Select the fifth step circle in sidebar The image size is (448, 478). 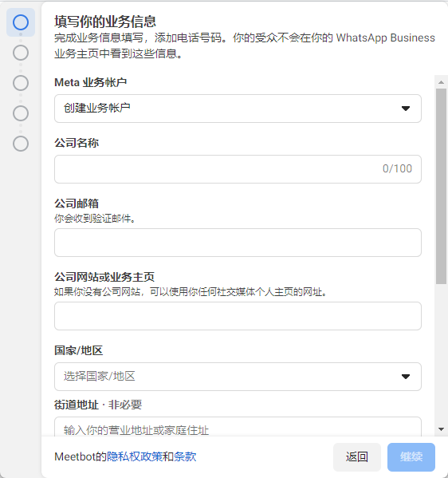tap(21, 144)
